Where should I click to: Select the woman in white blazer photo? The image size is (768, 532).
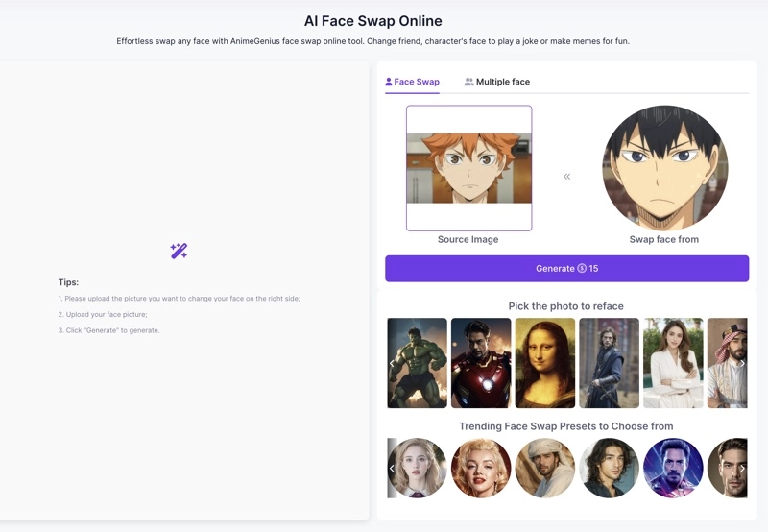pyautogui.click(x=673, y=363)
